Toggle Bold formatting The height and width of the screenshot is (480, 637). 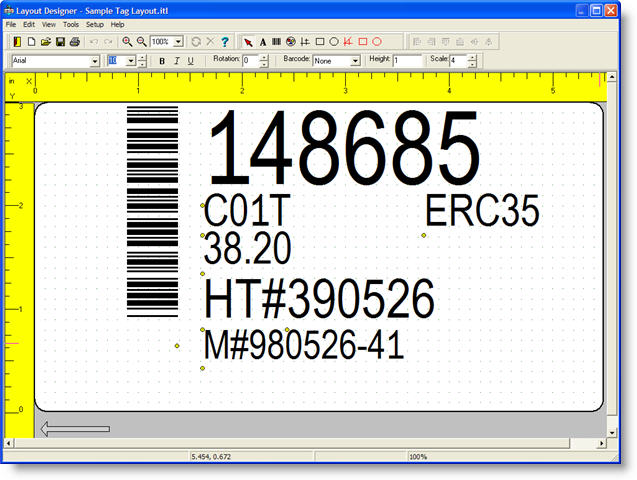162,61
